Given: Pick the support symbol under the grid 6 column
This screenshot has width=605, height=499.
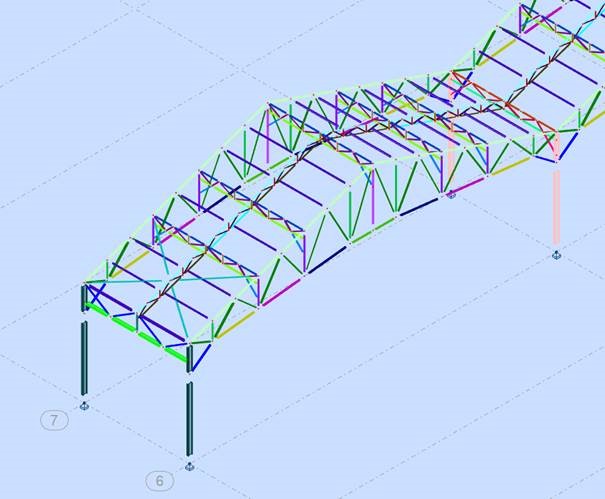Looking at the screenshot, I should click(189, 467).
